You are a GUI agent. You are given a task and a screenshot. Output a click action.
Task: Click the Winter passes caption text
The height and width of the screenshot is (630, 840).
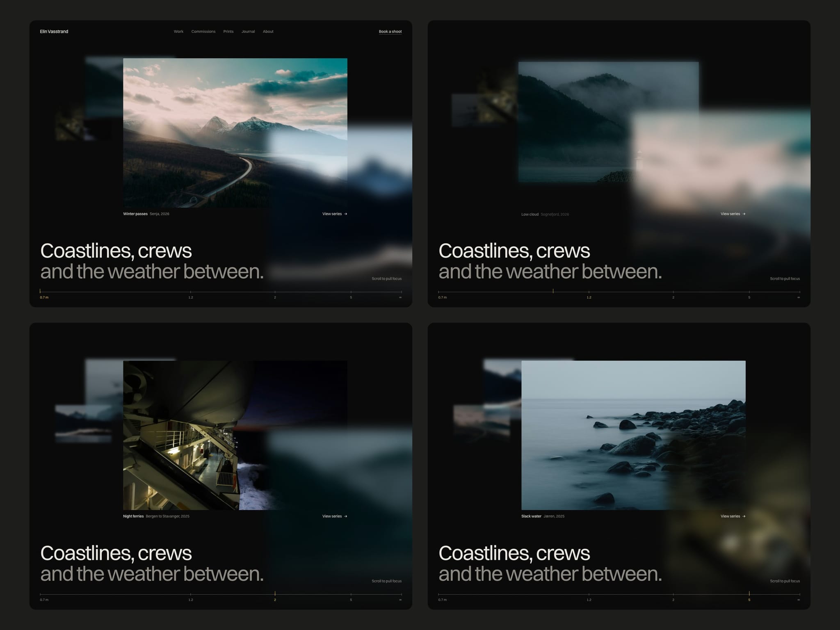[x=135, y=214]
